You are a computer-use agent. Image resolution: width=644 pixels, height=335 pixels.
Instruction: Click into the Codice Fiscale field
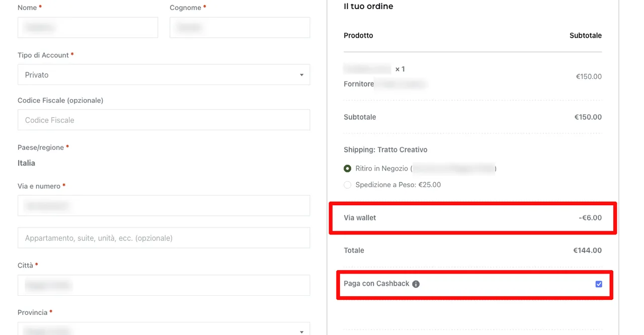coord(164,120)
